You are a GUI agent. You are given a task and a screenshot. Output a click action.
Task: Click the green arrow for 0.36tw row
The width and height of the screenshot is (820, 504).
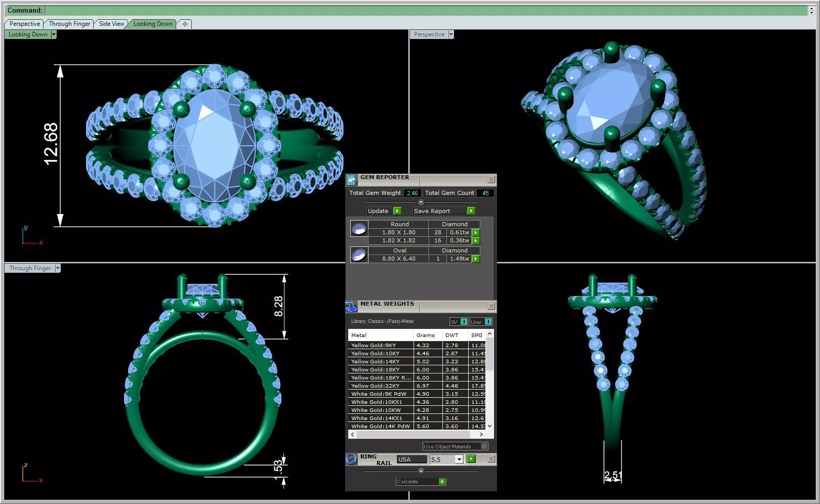coord(476,240)
